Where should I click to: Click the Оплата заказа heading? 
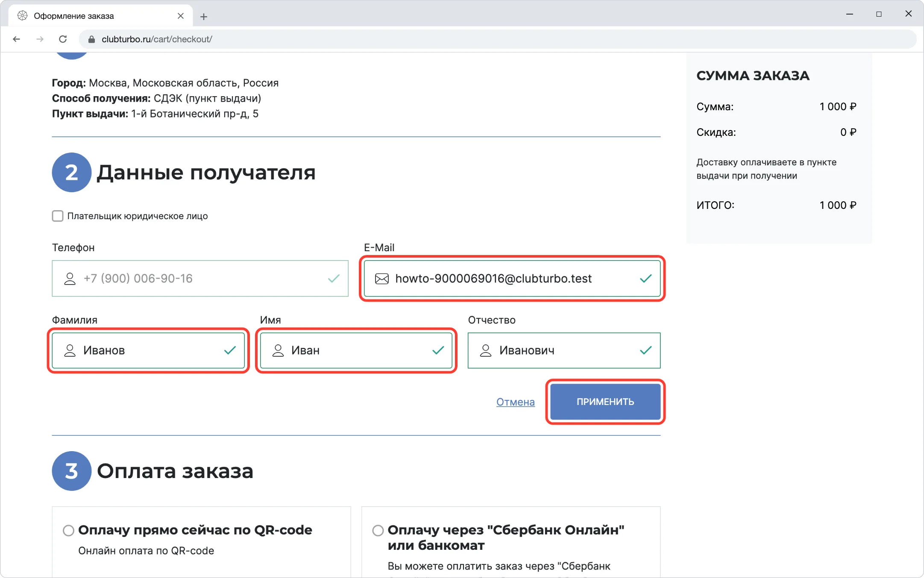coord(175,471)
